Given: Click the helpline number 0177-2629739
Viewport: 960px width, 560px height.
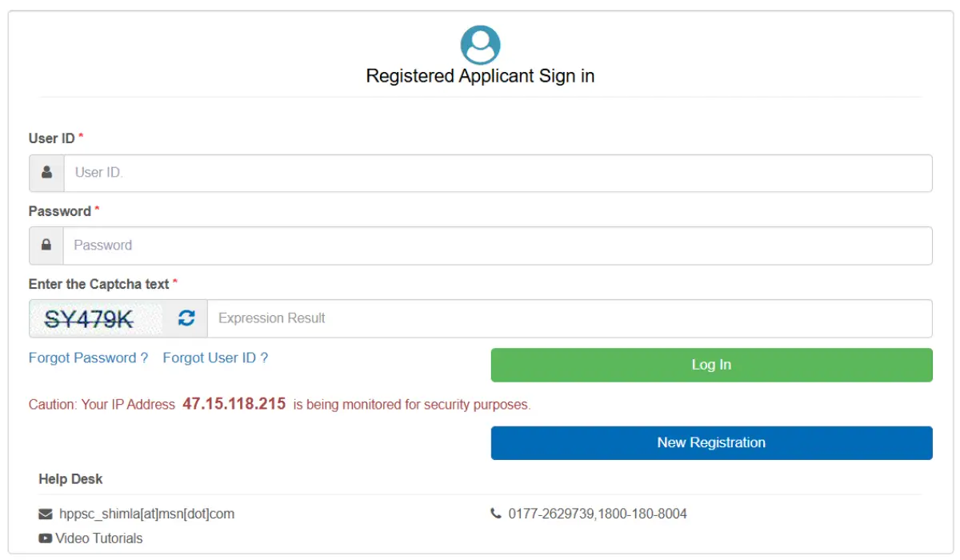Looking at the screenshot, I should [x=552, y=514].
